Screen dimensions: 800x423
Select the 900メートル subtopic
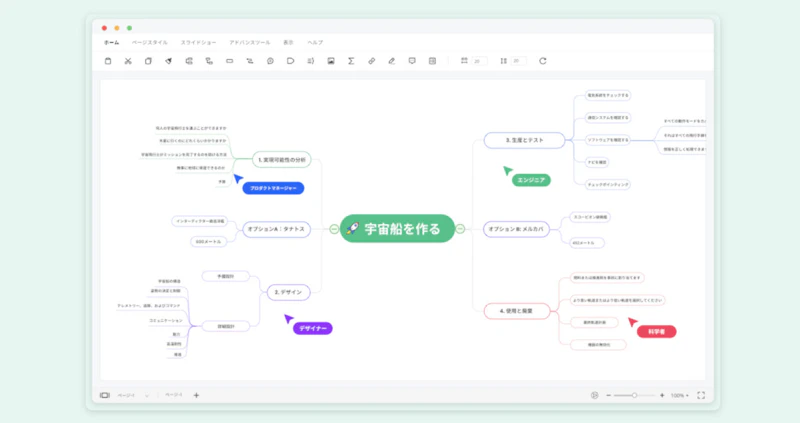click(x=209, y=242)
